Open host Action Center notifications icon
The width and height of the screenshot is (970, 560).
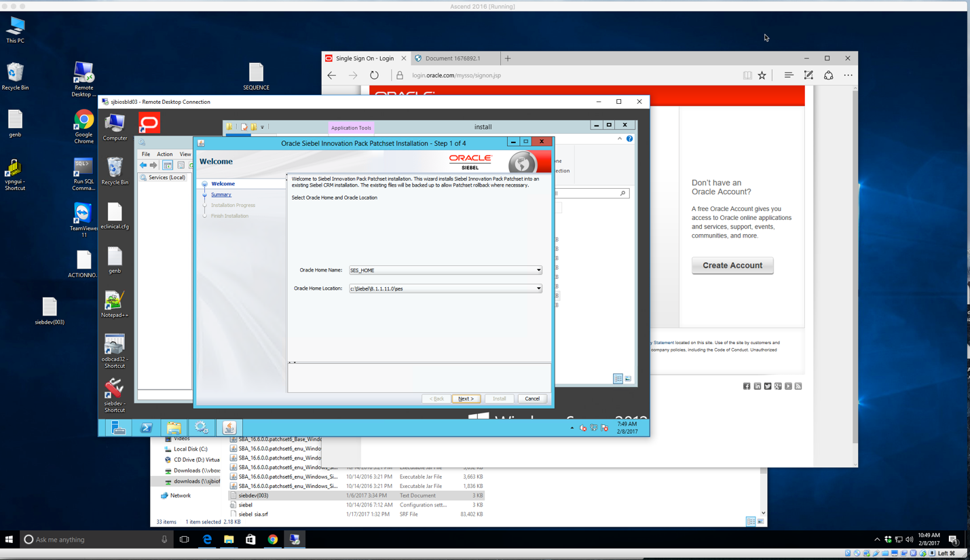click(953, 540)
